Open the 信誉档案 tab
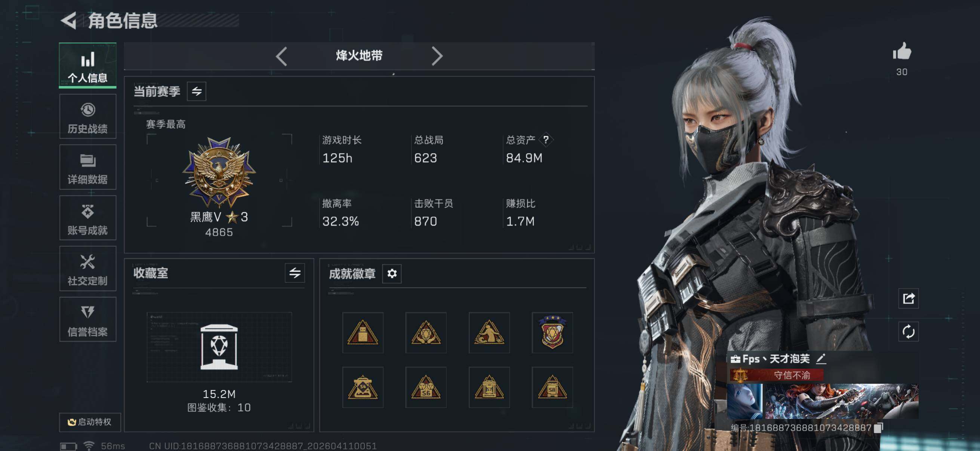This screenshot has width=980, height=451. (x=88, y=319)
